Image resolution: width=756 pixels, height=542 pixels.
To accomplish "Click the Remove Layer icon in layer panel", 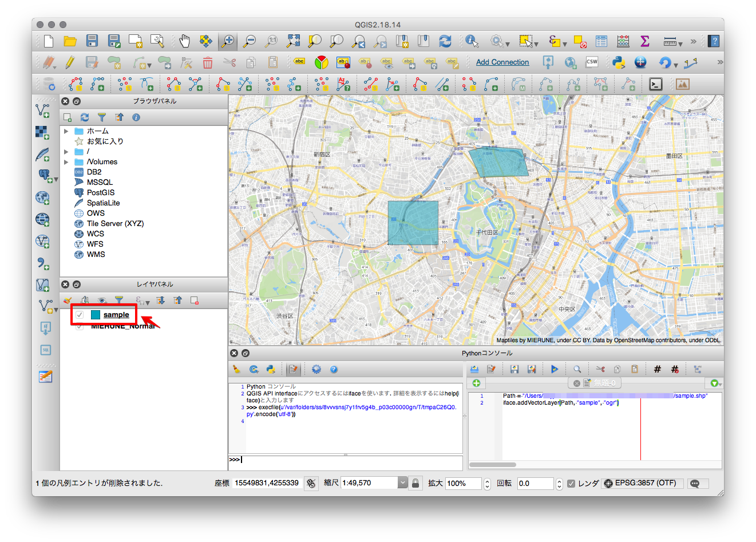I will (195, 300).
